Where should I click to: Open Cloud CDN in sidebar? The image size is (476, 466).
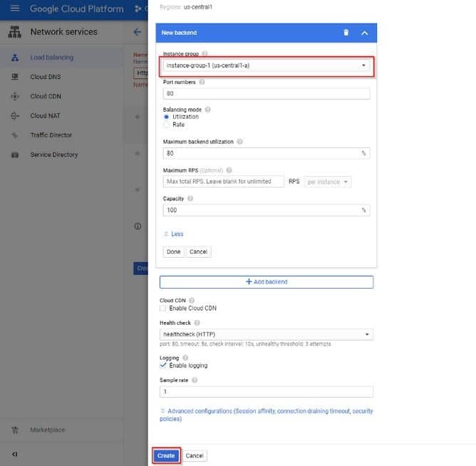tap(46, 96)
